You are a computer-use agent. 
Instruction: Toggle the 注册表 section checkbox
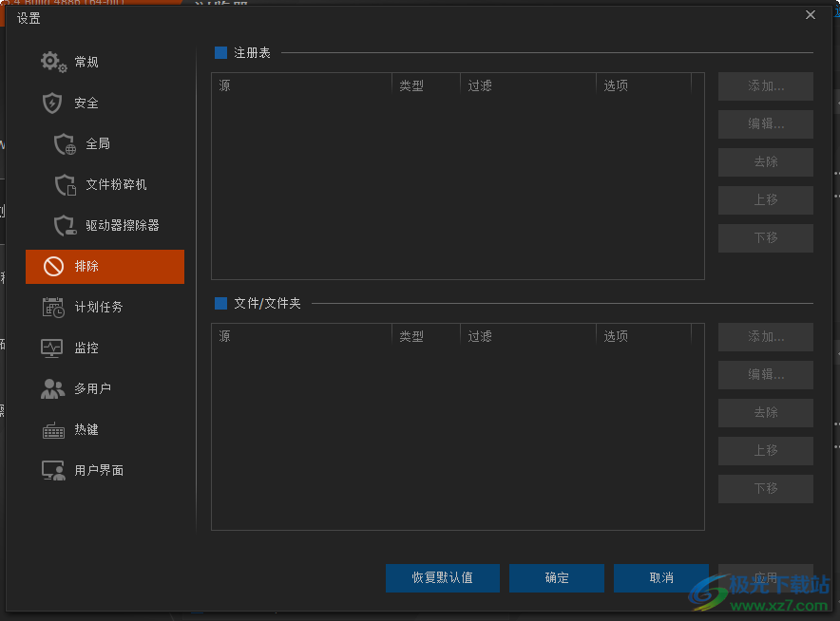point(220,52)
